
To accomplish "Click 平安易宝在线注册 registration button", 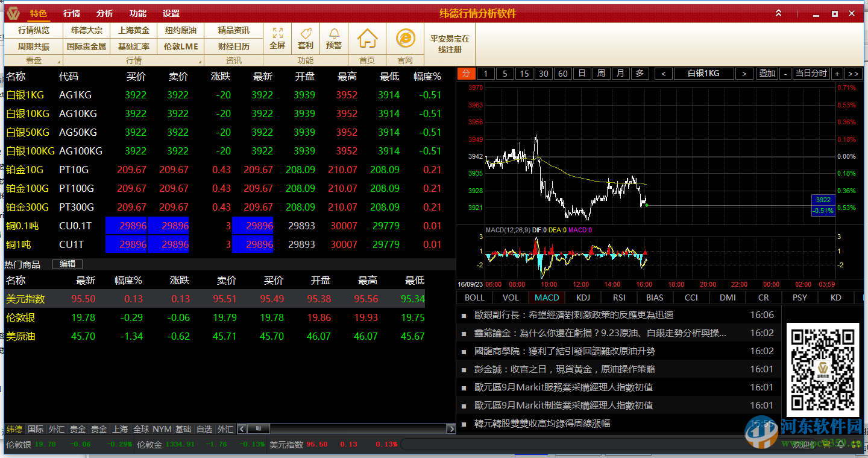I will tap(450, 43).
